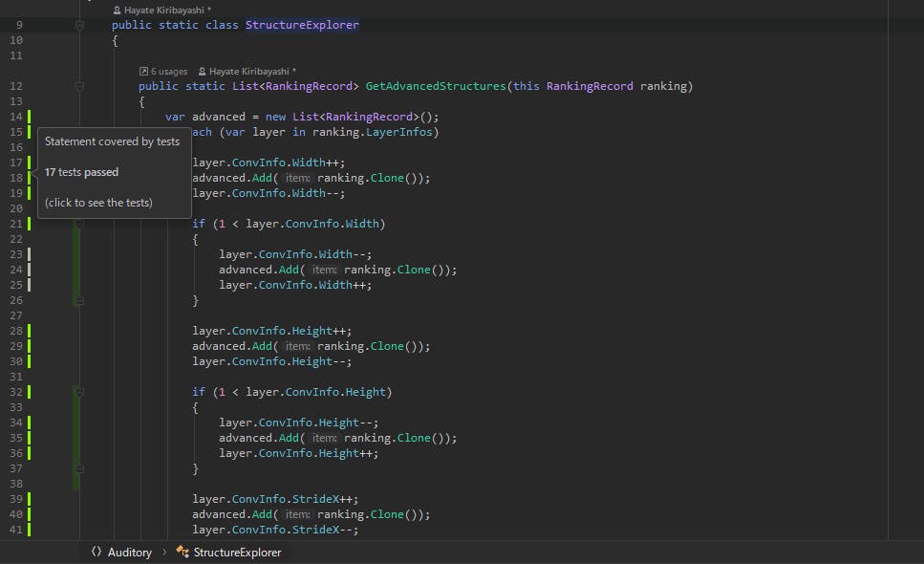This screenshot has height=564, width=924.
Task: Click 'LayerInfos' property on line 15
Action: click(399, 132)
